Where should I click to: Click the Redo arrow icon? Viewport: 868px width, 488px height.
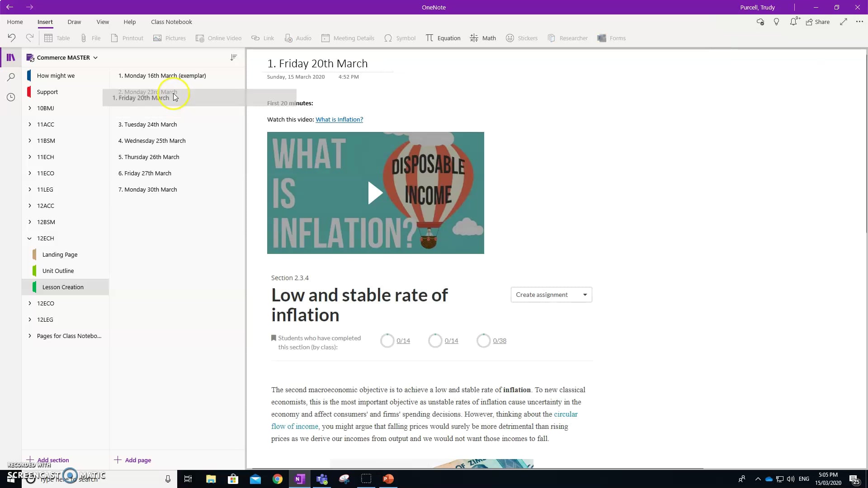coord(30,38)
